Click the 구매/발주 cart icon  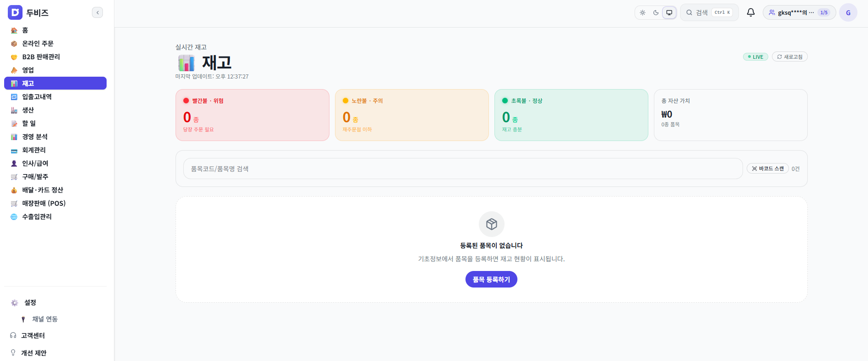click(14, 177)
